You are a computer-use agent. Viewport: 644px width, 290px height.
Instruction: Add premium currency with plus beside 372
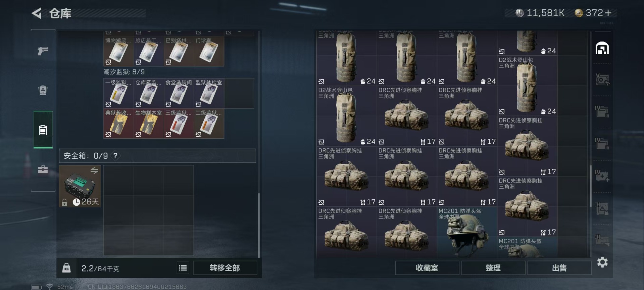pos(608,13)
